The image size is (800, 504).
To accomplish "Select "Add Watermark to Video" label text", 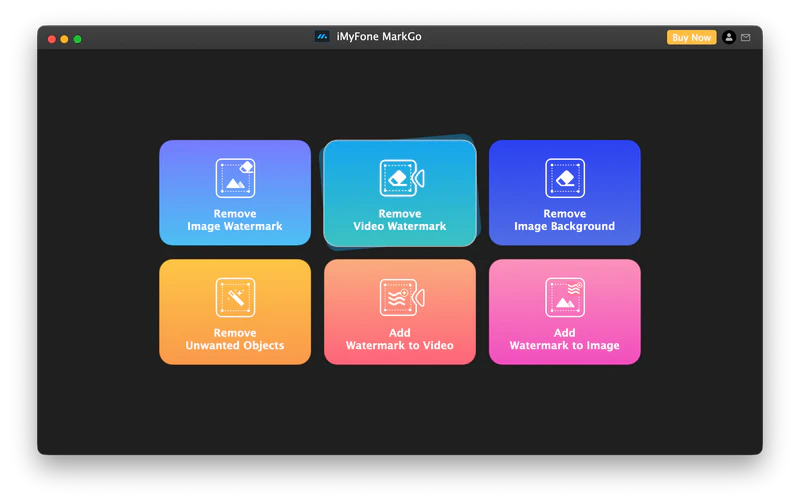I will (400, 340).
